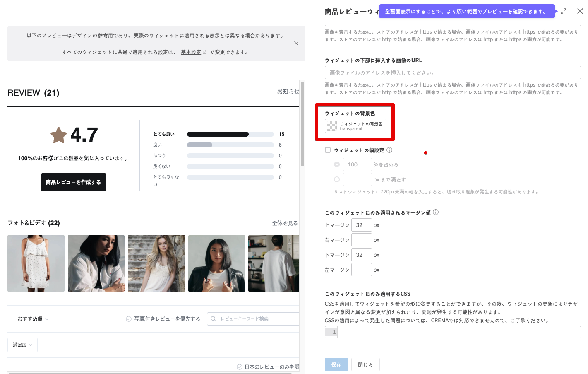Click the fullscreen expand icon

563,12
